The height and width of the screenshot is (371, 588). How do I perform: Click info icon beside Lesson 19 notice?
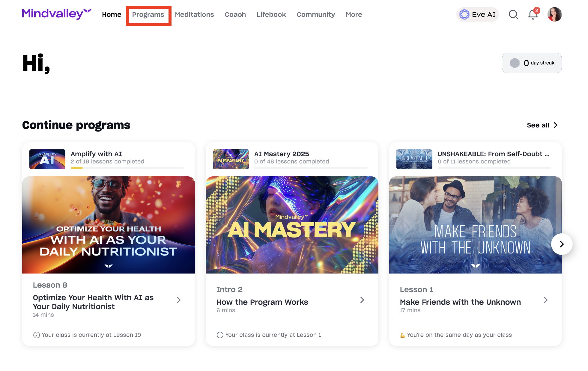36,335
